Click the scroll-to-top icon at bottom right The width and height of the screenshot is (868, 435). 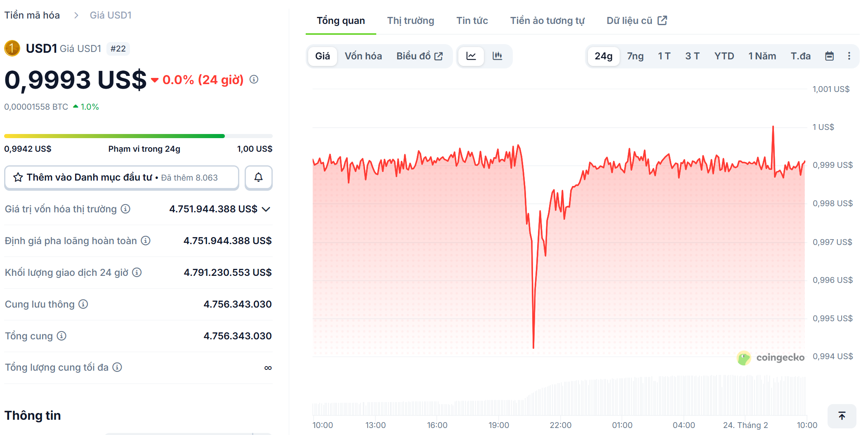tap(842, 416)
